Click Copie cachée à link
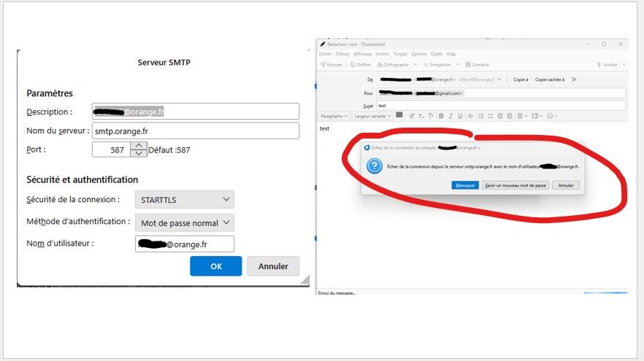The height and width of the screenshot is (361, 644). click(550, 79)
